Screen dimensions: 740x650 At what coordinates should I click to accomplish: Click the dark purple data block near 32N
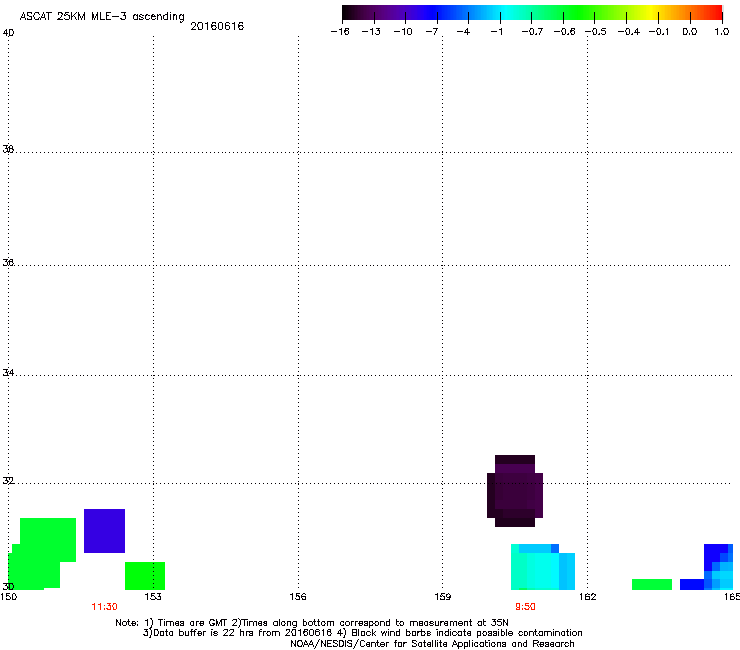(515, 491)
